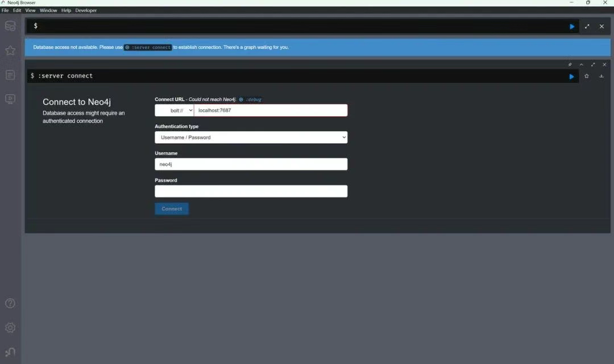The image size is (614, 364).
Task: Open the bolt:// protocol dropdown
Action: [x=175, y=110]
